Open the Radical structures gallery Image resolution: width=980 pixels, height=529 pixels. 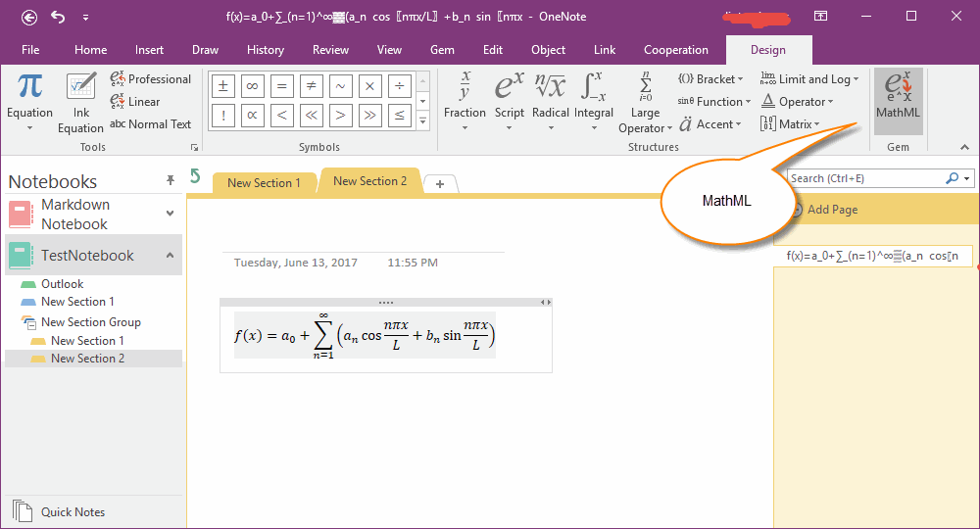click(551, 101)
